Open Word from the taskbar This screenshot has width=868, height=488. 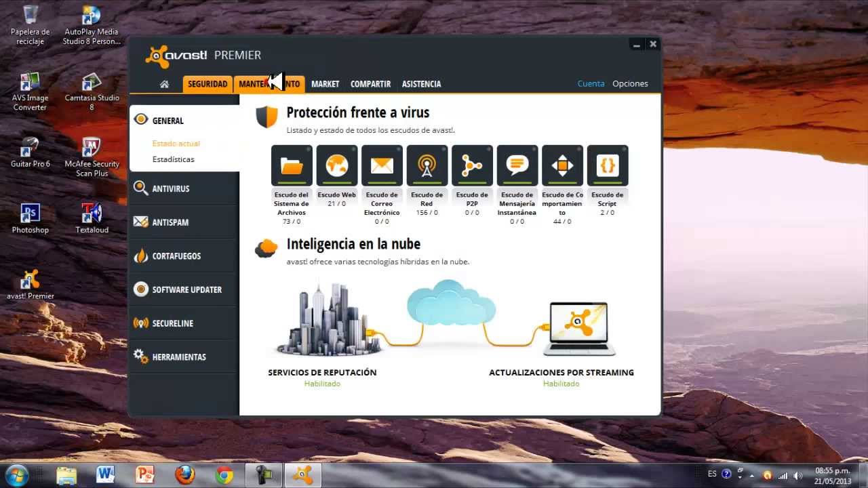[x=105, y=474]
